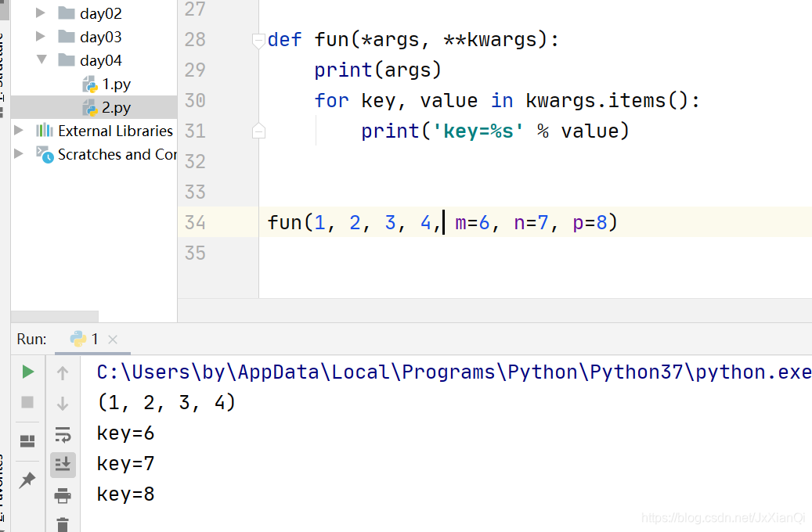The width and height of the screenshot is (812, 532).
Task: Open the 2.py file
Action: (106, 108)
